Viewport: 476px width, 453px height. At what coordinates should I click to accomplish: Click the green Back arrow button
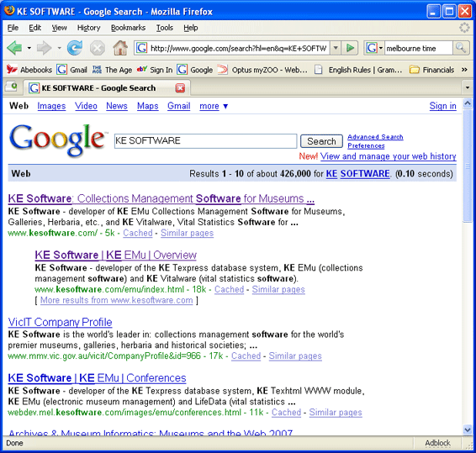pos(14,48)
